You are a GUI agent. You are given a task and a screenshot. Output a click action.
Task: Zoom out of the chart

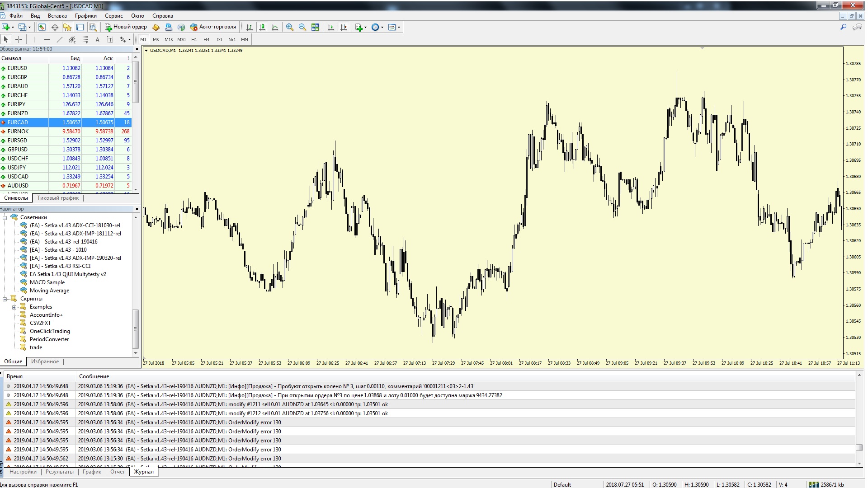302,27
